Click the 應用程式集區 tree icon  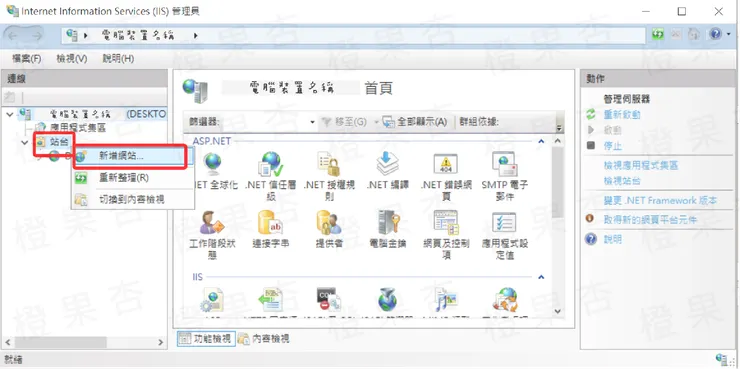pos(41,128)
